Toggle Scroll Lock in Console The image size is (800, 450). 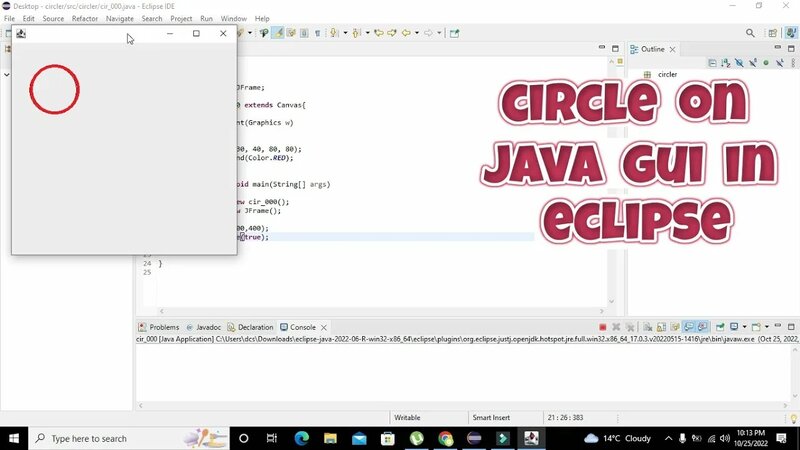(x=661, y=327)
